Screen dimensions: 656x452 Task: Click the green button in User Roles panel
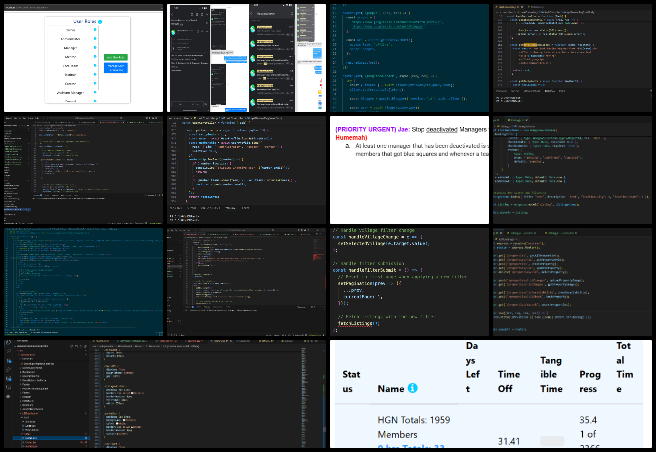pyautogui.click(x=115, y=57)
